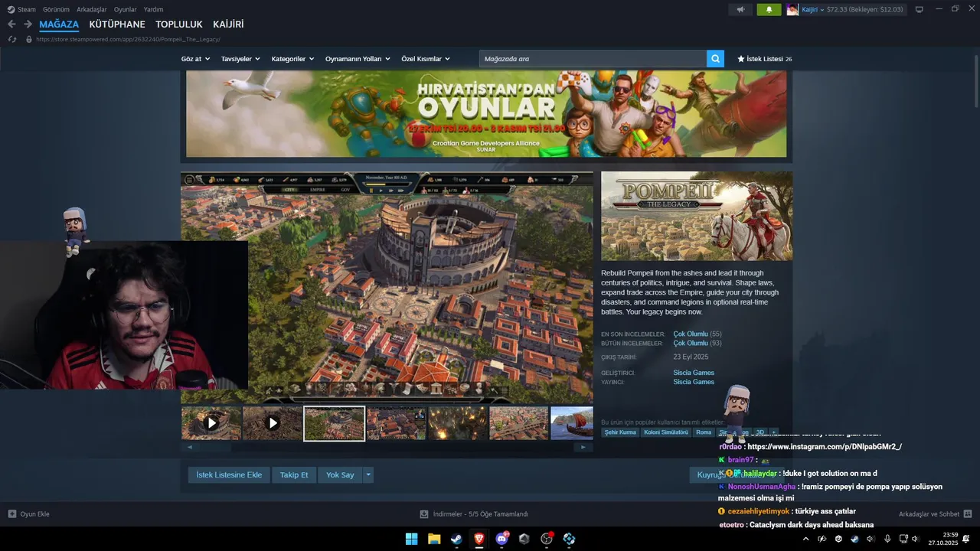Open Windows notification center bell
The height and width of the screenshot is (551, 980).
point(966,539)
